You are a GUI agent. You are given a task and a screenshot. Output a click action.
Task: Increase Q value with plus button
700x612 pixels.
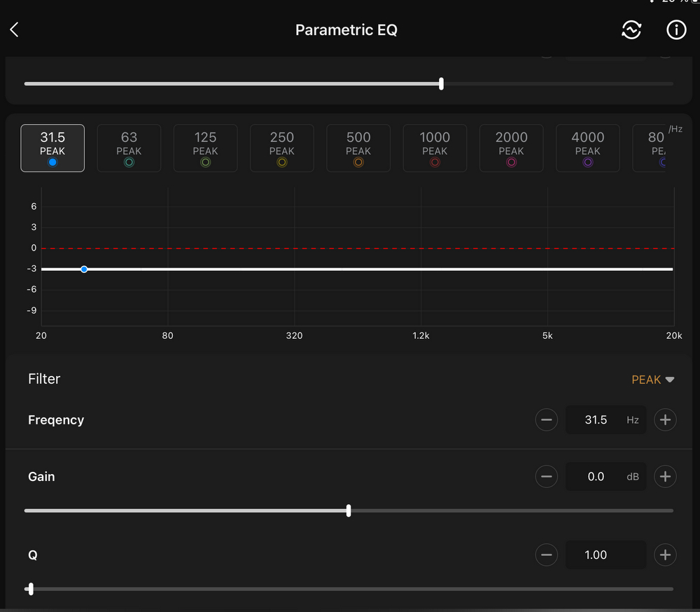click(x=665, y=555)
